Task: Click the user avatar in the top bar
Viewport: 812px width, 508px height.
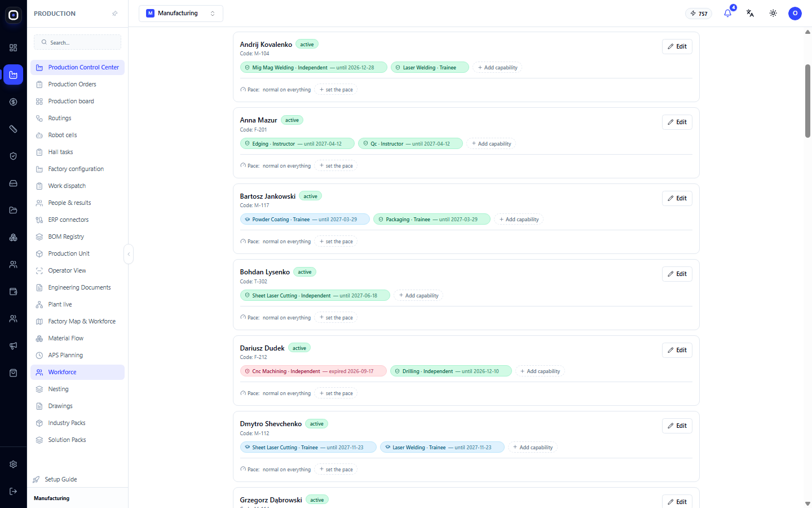Action: (x=795, y=13)
